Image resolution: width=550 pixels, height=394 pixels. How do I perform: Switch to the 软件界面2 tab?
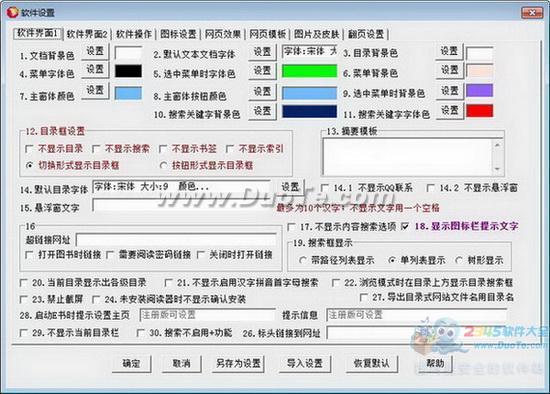87,34
